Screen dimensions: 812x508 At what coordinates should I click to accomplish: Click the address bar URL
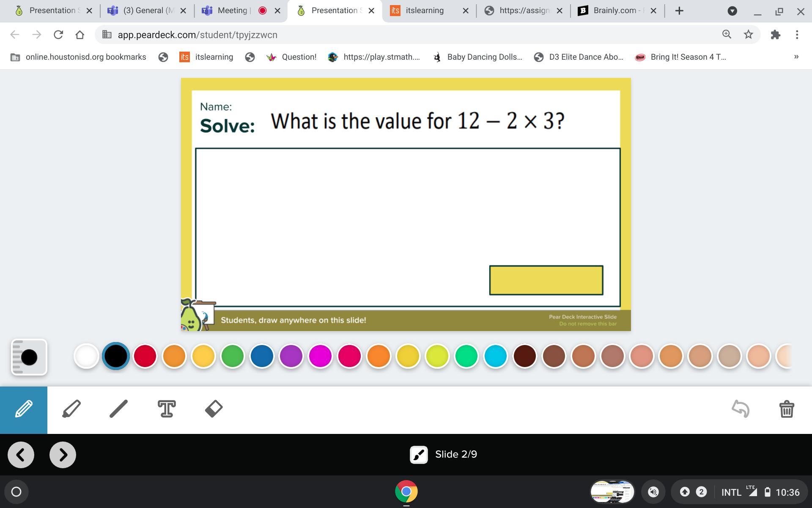click(198, 35)
